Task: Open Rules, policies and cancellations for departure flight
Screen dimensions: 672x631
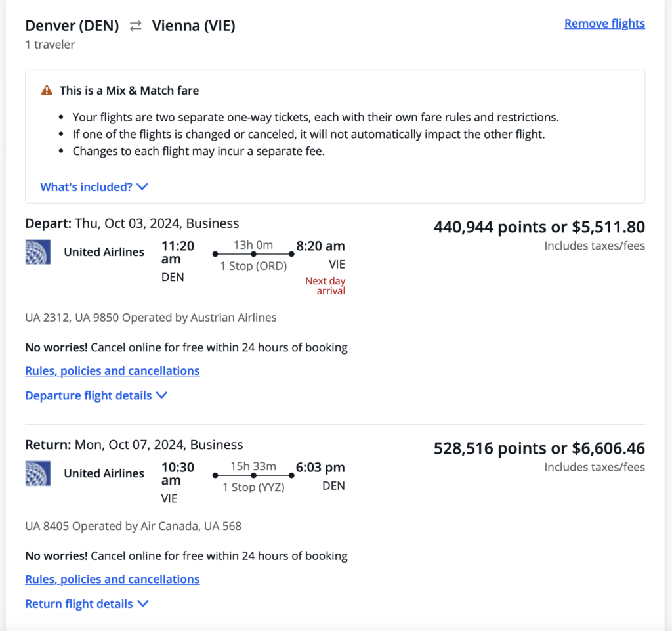Action: [112, 371]
